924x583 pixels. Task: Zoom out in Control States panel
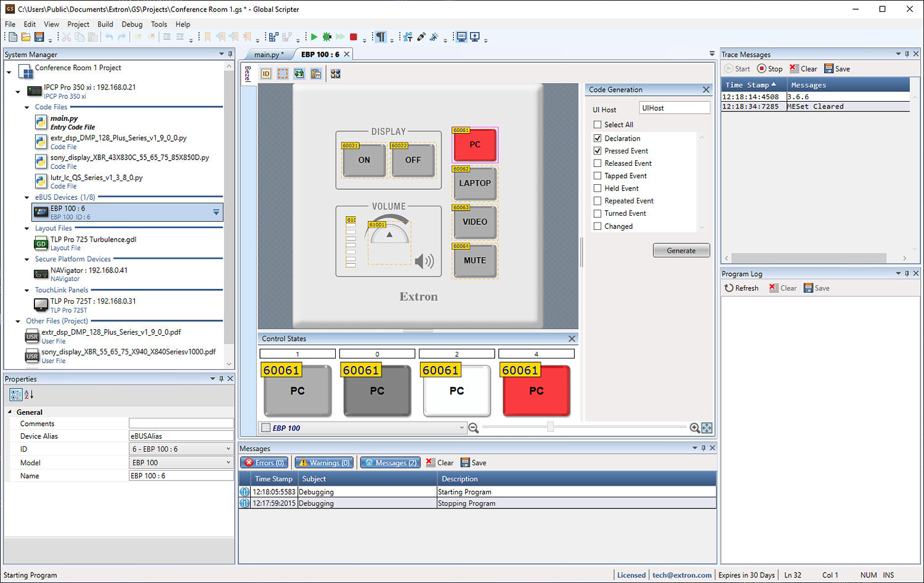(474, 428)
